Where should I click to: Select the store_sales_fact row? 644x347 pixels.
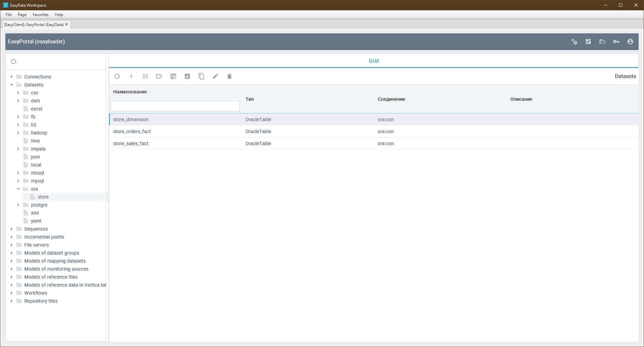(x=374, y=143)
